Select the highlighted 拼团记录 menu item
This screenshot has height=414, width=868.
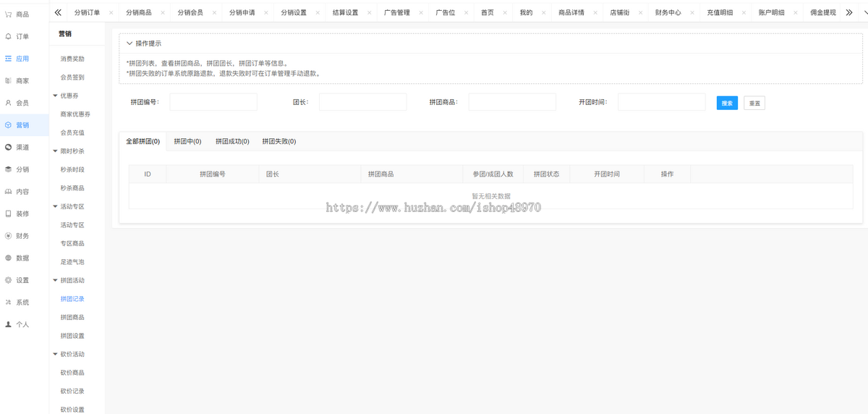pyautogui.click(x=72, y=299)
